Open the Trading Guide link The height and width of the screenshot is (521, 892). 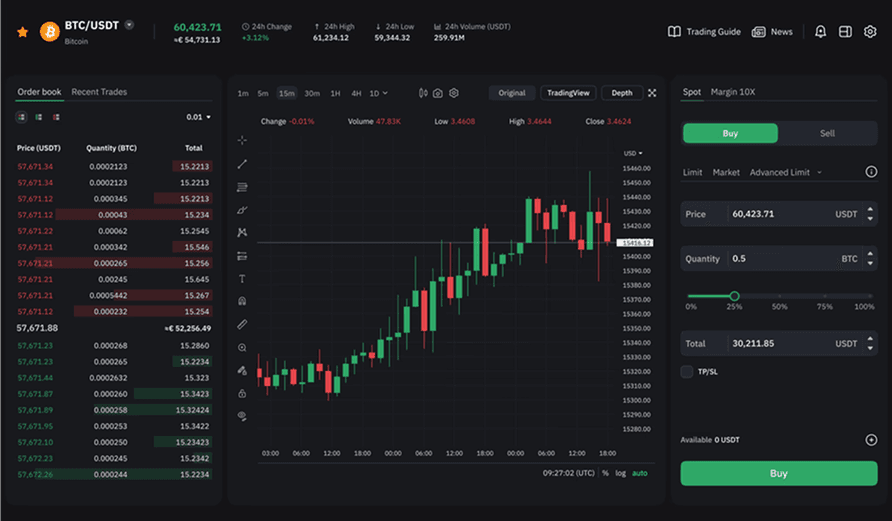click(704, 32)
